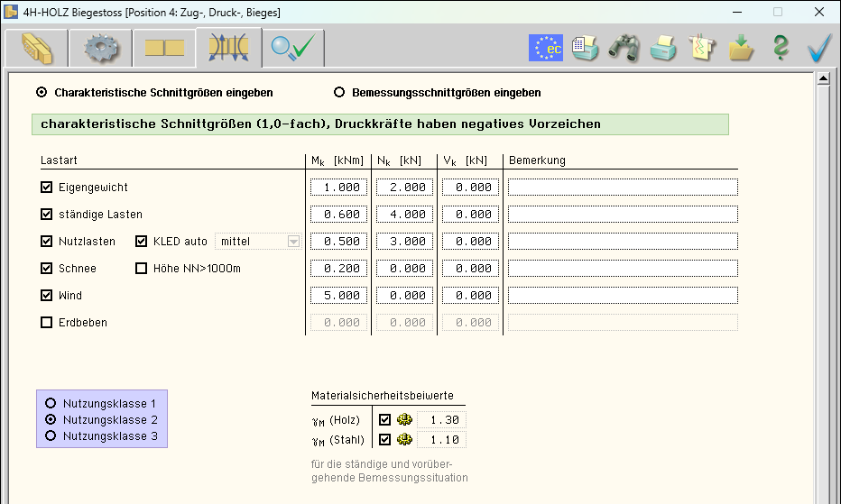Image resolution: width=841 pixels, height=504 pixels.
Task: Uncheck the Eigengewicht load checkbox
Action: pos(47,188)
